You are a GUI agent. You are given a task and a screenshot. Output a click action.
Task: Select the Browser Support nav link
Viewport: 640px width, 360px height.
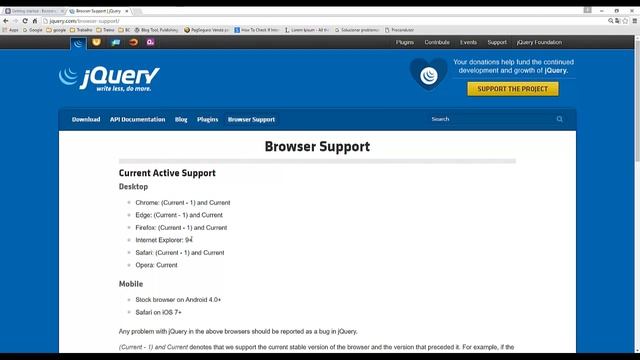tap(251, 120)
